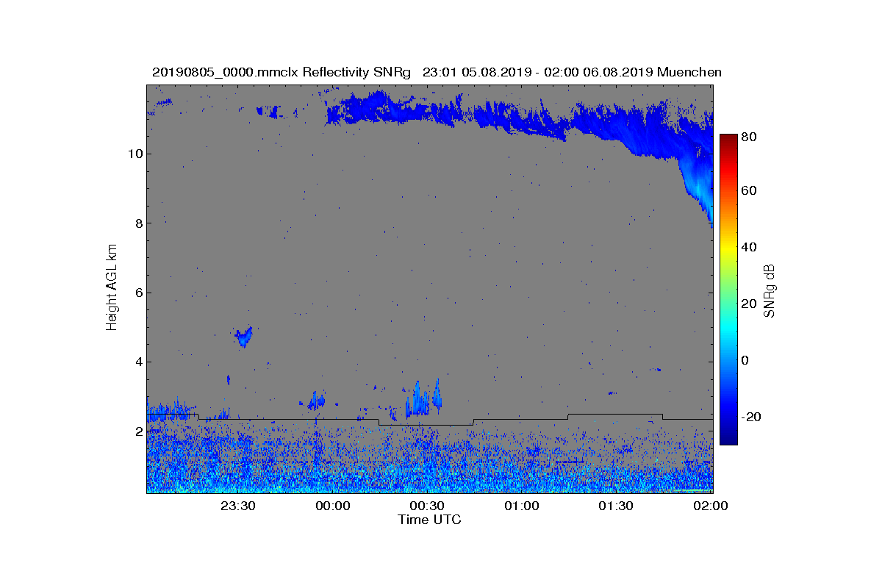The width and height of the screenshot is (882, 588).
Task: Click the 'Time UTC' axis title
Action: [430, 520]
